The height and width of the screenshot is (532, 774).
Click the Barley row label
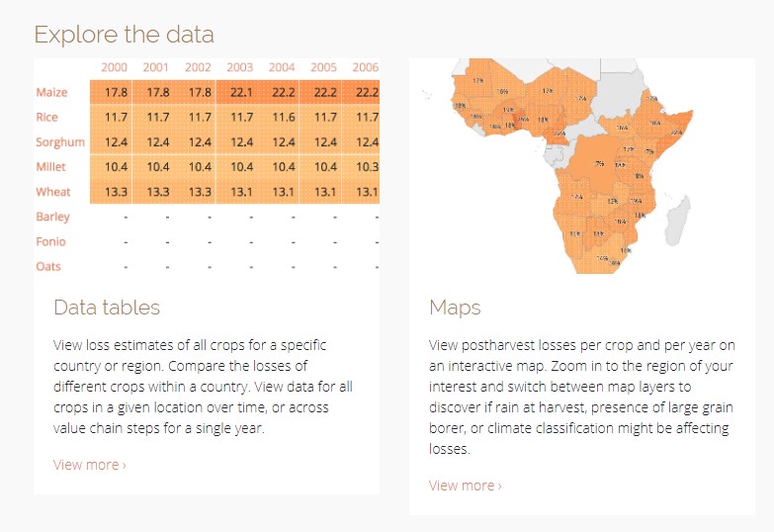point(53,217)
